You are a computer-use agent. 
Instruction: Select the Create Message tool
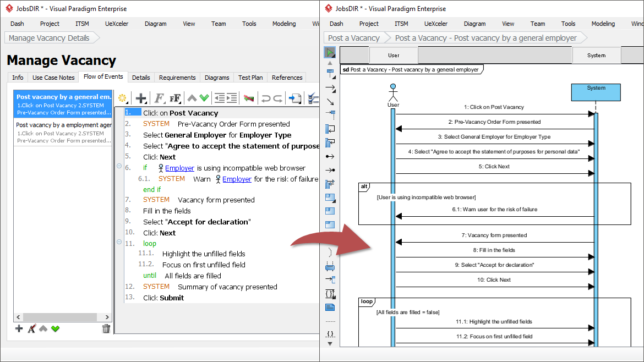tap(330, 114)
